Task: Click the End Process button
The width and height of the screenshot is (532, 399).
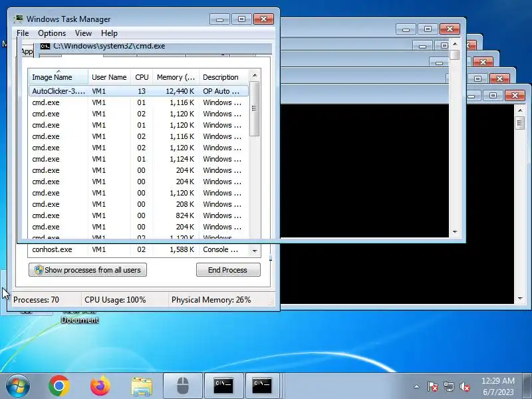Action: pos(228,270)
